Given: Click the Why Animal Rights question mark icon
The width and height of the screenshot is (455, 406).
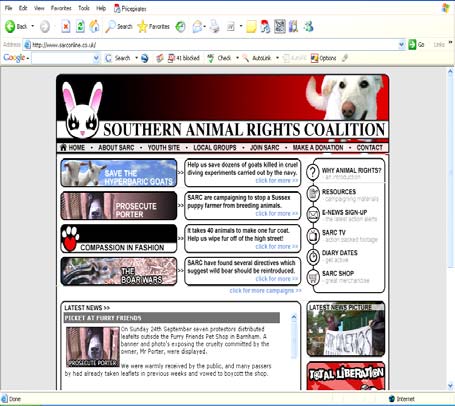Looking at the screenshot, I should point(313,173).
